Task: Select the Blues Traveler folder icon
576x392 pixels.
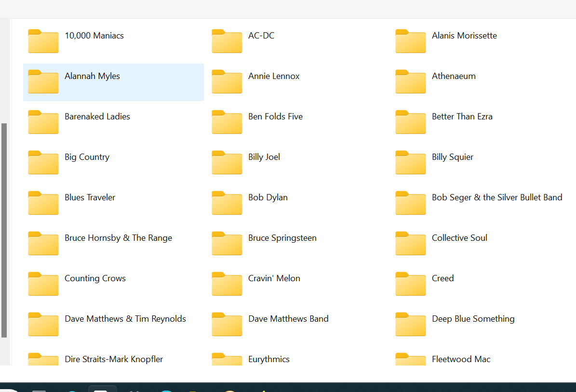Action: 43,203
